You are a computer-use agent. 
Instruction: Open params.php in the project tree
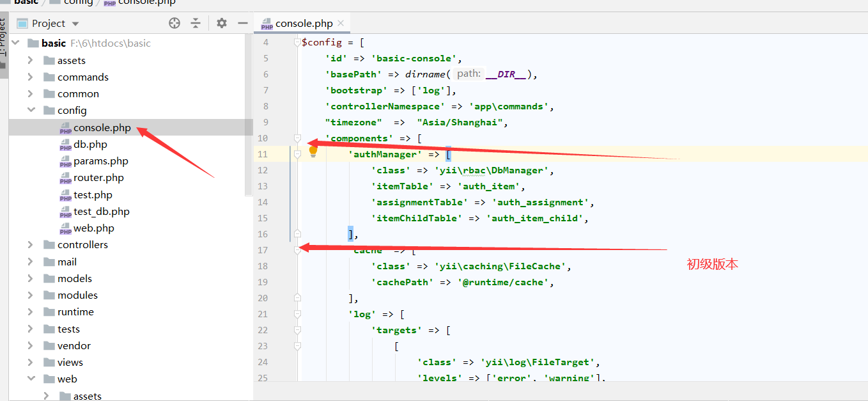click(x=101, y=161)
